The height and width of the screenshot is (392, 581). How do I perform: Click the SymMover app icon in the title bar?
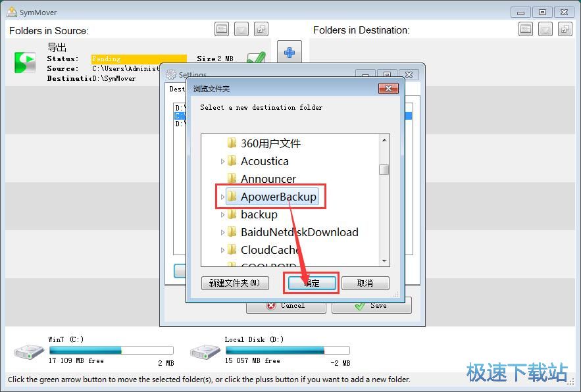click(12, 12)
